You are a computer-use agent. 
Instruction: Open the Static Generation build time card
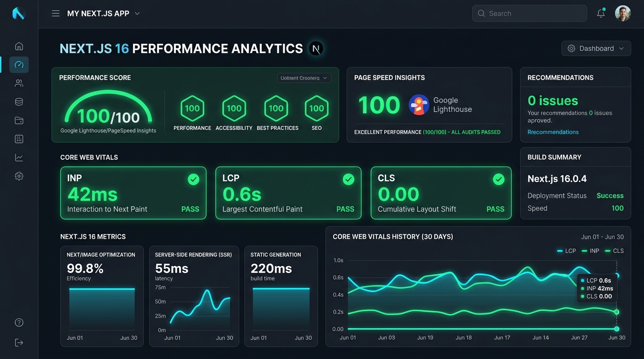pos(281,296)
